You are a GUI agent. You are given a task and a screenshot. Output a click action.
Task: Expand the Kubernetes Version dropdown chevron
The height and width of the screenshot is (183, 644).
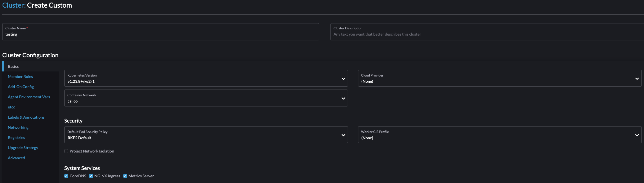[x=343, y=79]
